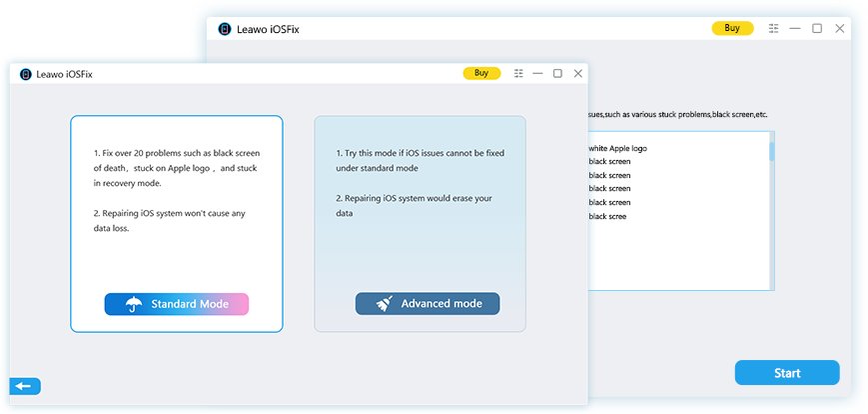Click 'Repairing iOS system won't cause any data loss' text
The height and width of the screenshot is (414, 868).
tap(170, 221)
